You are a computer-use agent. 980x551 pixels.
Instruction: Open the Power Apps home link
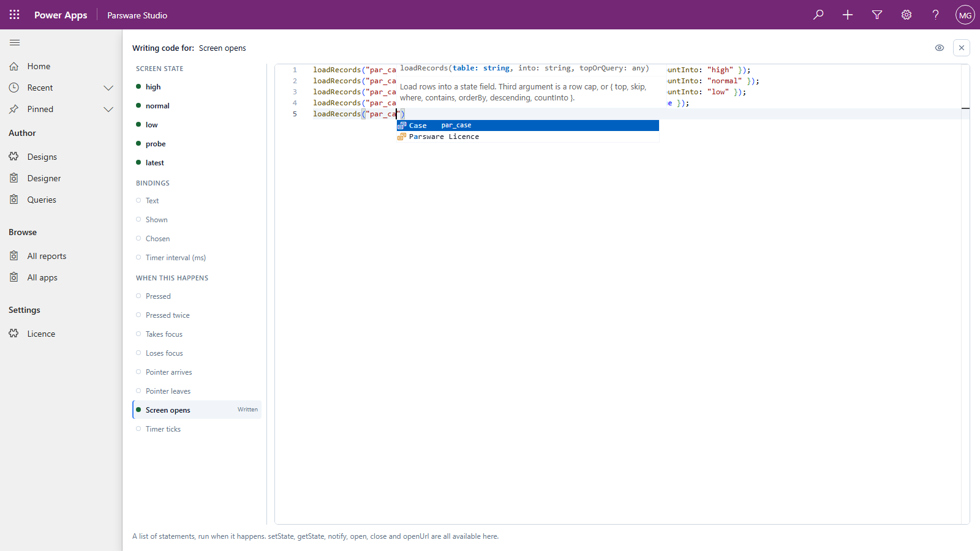tap(61, 15)
